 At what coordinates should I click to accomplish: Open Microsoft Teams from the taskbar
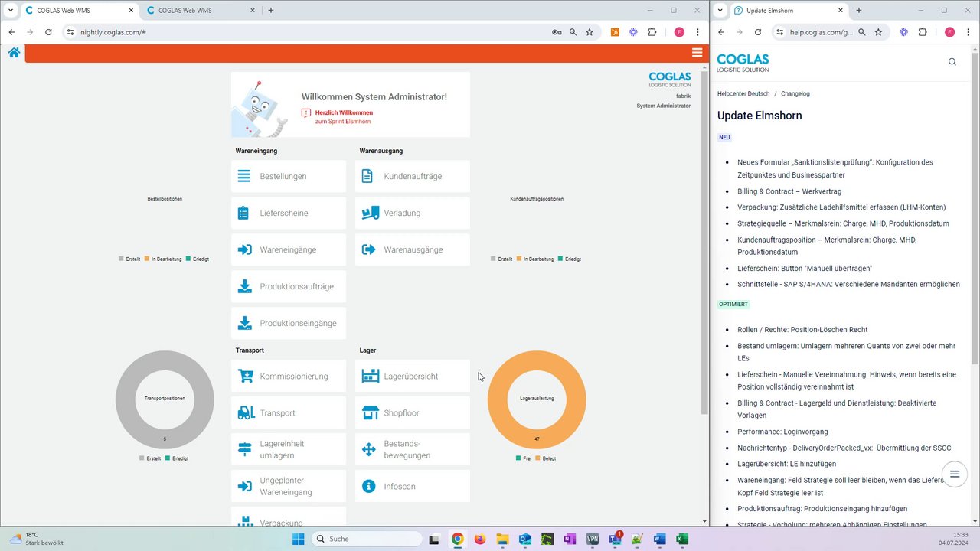614,539
